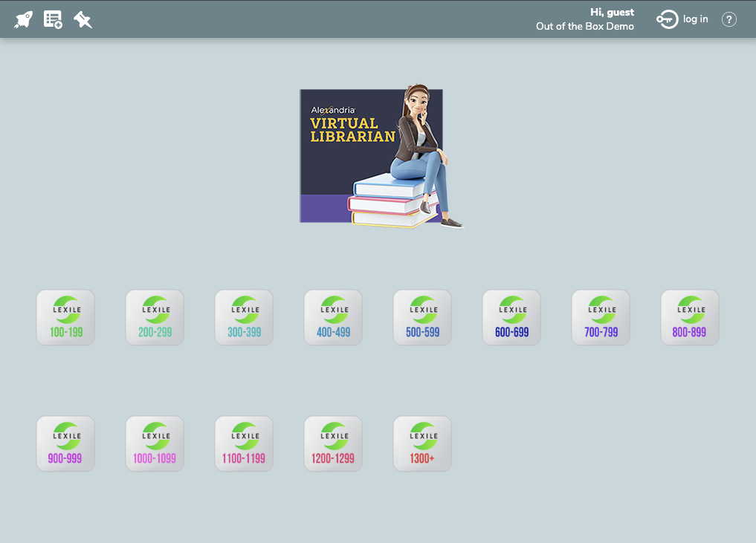Open Lexile 1000-1099 tile

coord(155,443)
